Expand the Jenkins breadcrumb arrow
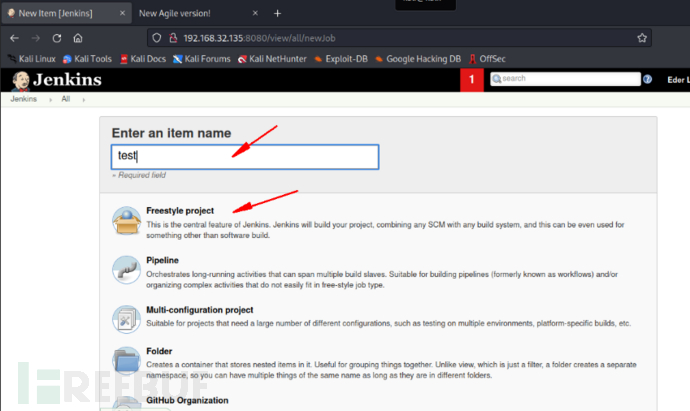This screenshot has height=411, width=690. point(51,100)
